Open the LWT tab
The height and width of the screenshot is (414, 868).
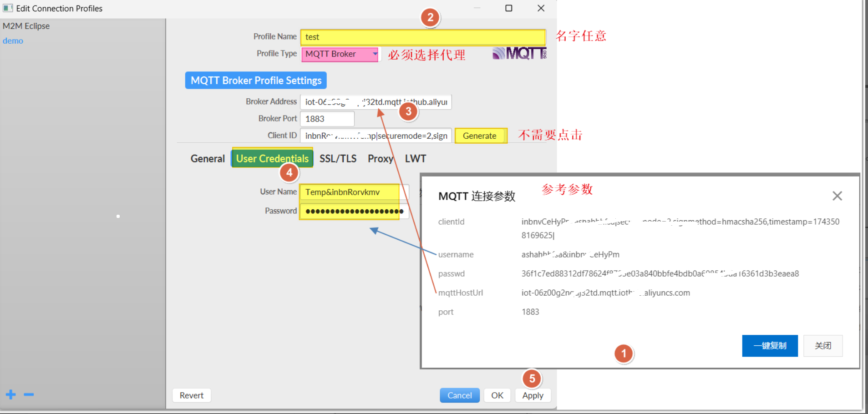tap(415, 158)
